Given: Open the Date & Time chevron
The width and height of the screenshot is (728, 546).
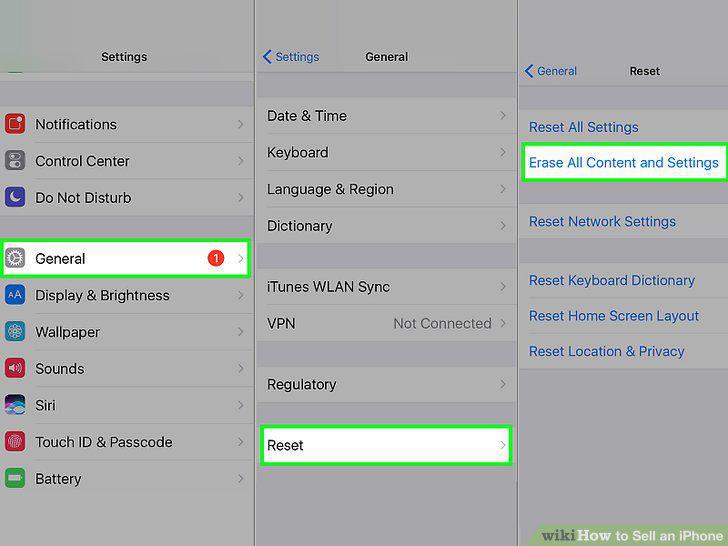Looking at the screenshot, I should (503, 115).
